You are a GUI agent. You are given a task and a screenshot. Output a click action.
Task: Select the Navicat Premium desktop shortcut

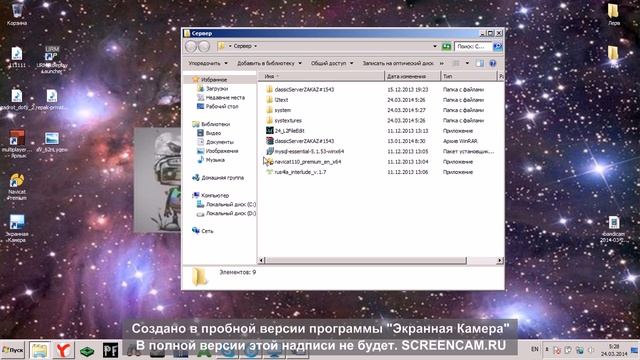tap(17, 187)
